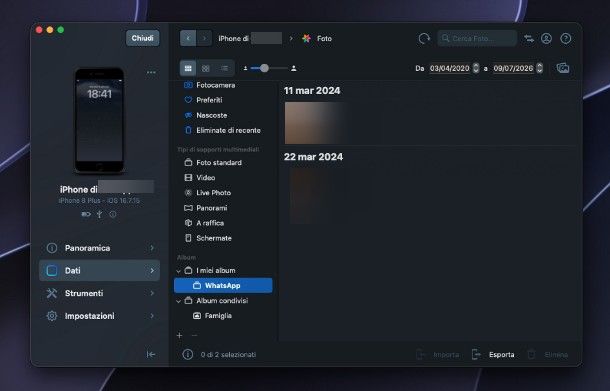Image resolution: width=610 pixels, height=391 pixels.
Task: Select the 11 mar 2024 photo thumbnail
Action: click(x=316, y=123)
